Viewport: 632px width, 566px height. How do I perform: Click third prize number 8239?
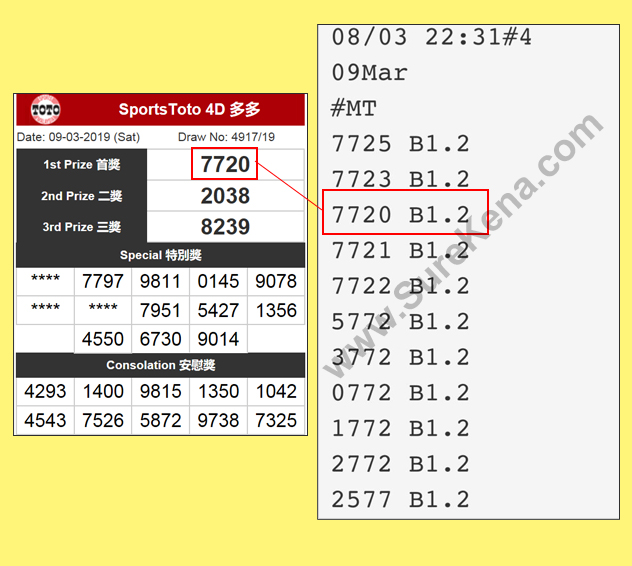click(225, 227)
